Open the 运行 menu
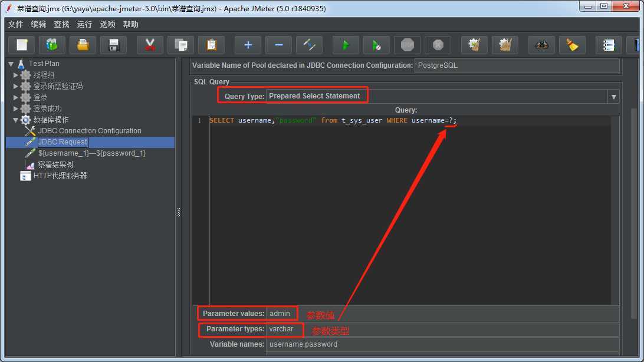This screenshot has width=644, height=362. point(84,24)
